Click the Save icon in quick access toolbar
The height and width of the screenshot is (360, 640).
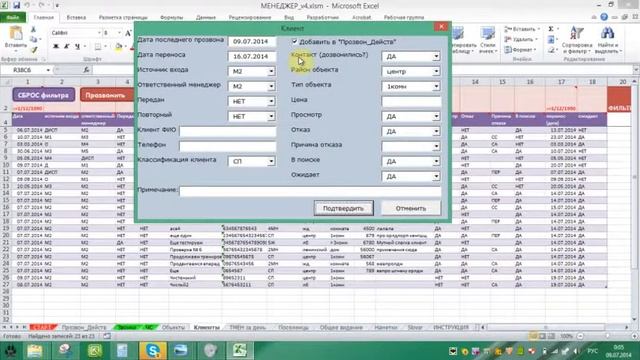click(16, 6)
